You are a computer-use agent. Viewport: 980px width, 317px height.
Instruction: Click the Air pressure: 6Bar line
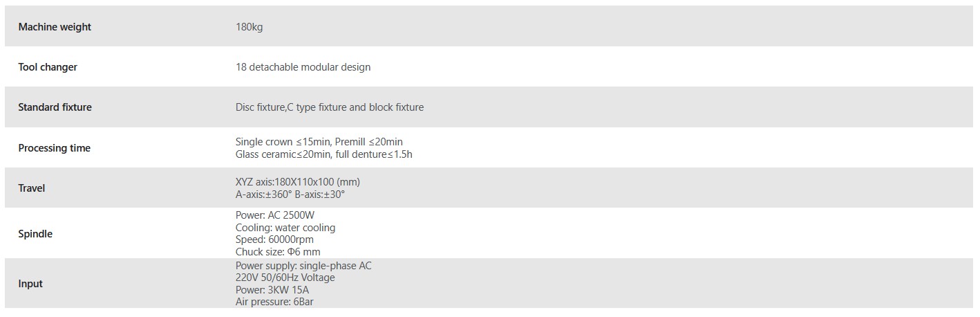(x=276, y=302)
